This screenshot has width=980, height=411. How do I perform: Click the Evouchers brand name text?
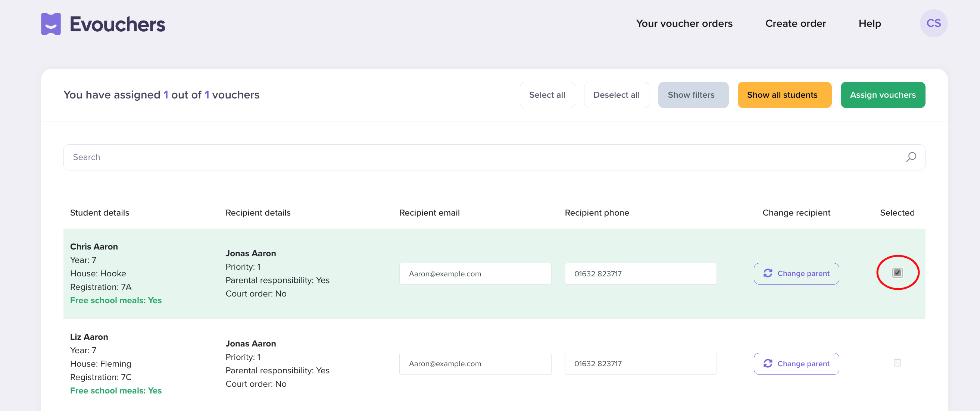click(117, 24)
